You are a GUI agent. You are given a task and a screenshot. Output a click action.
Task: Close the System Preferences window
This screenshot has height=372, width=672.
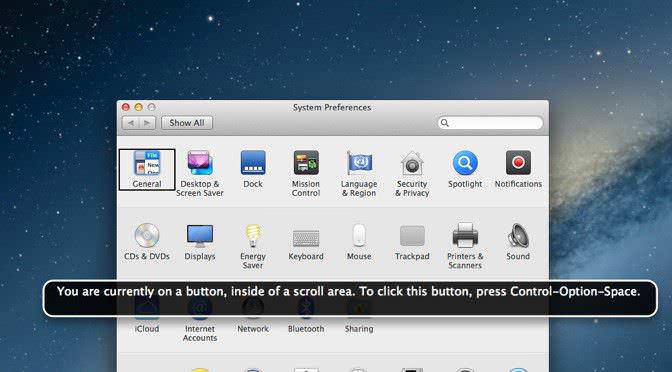point(126,107)
